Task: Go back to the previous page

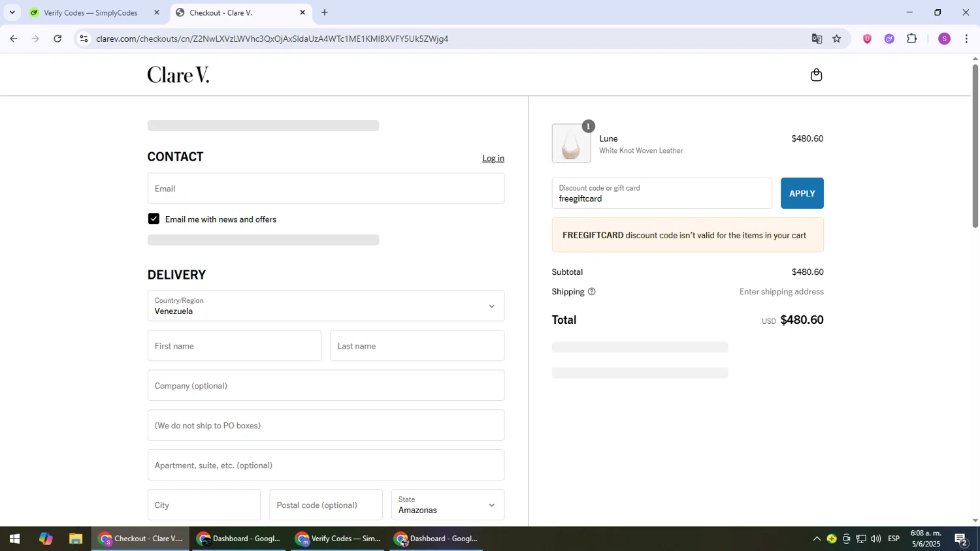Action: (13, 39)
